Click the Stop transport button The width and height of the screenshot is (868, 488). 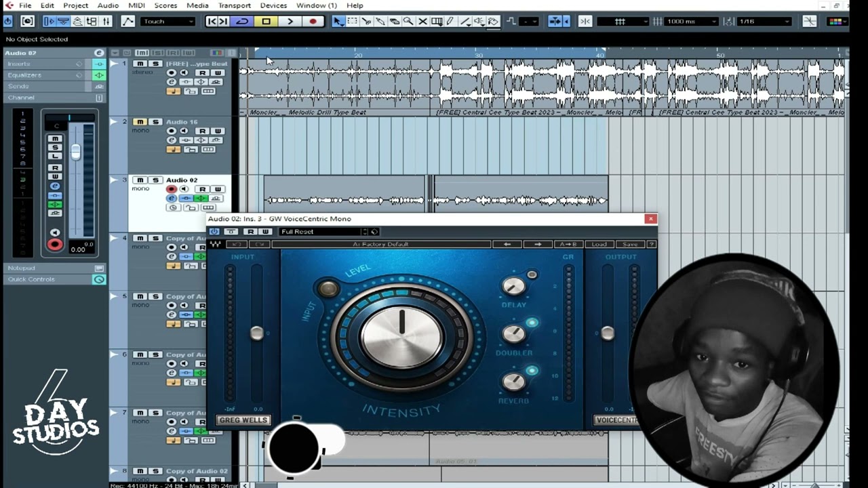pyautogui.click(x=266, y=22)
